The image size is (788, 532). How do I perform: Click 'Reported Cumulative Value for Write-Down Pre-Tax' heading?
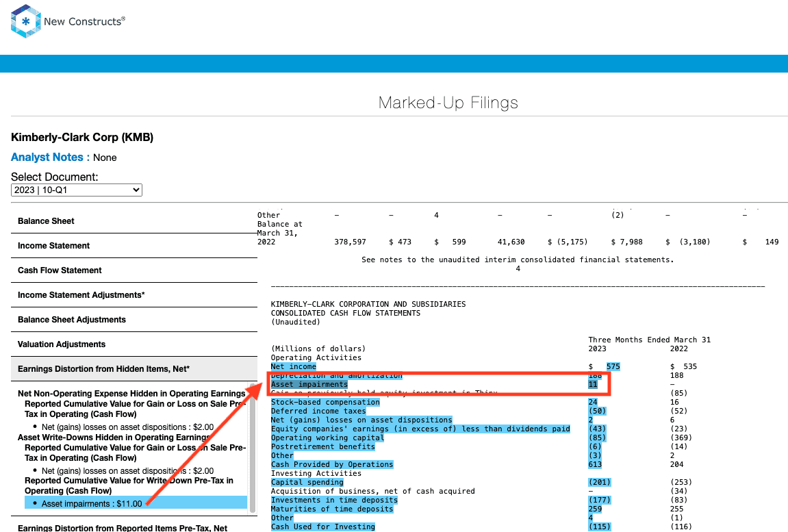[129, 485]
